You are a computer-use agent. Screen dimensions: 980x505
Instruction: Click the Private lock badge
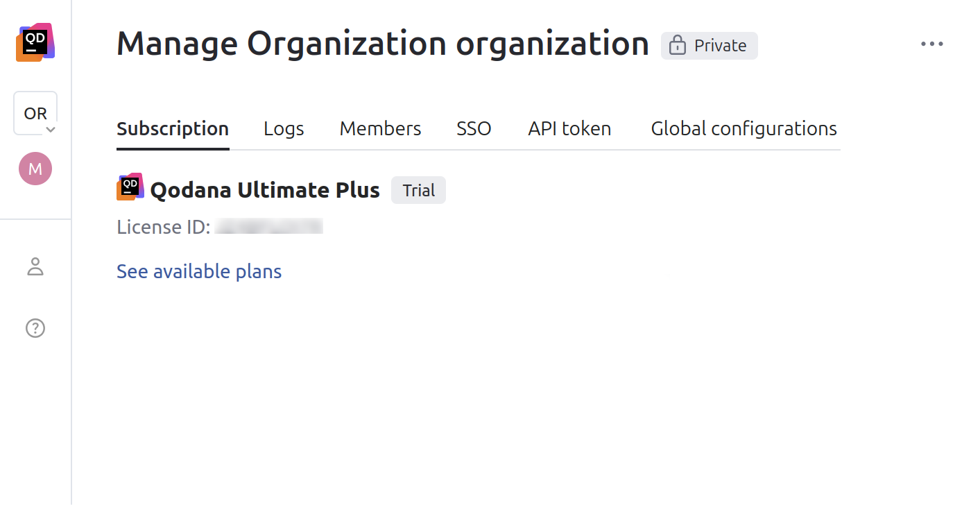[709, 46]
